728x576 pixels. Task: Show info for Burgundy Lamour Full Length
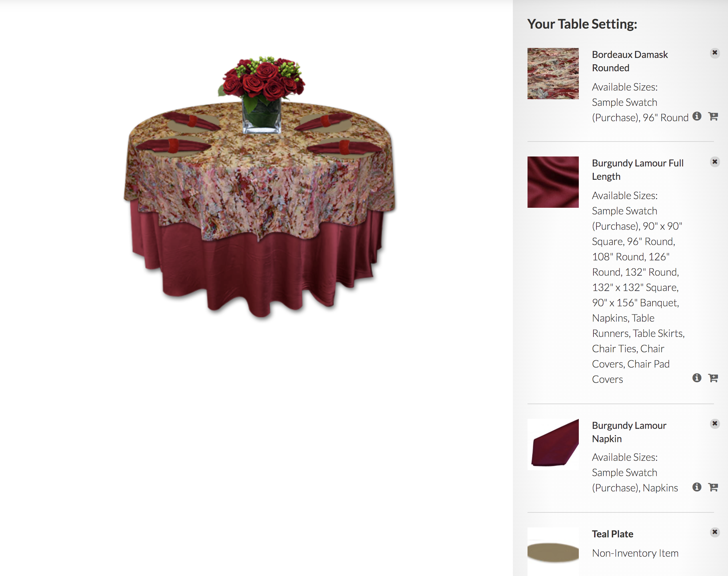tap(697, 378)
